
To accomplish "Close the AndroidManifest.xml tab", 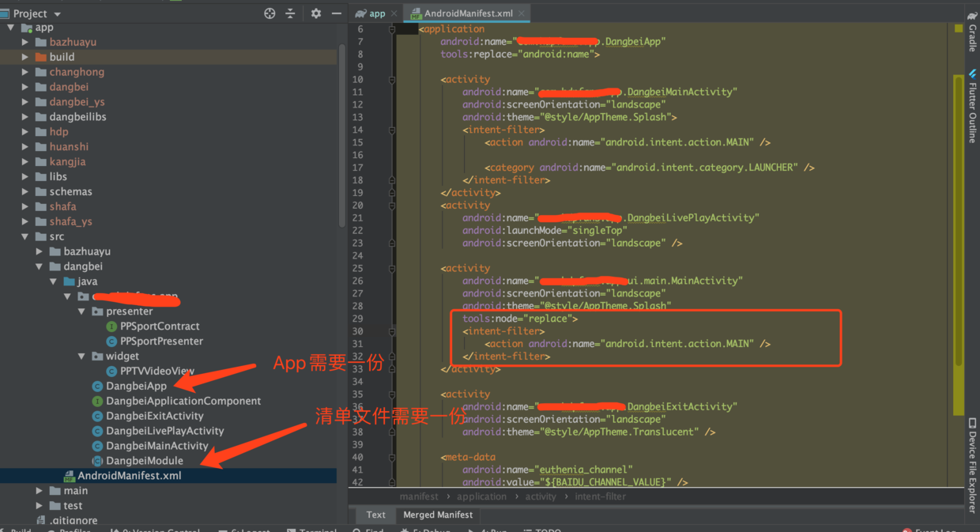I will coord(522,13).
